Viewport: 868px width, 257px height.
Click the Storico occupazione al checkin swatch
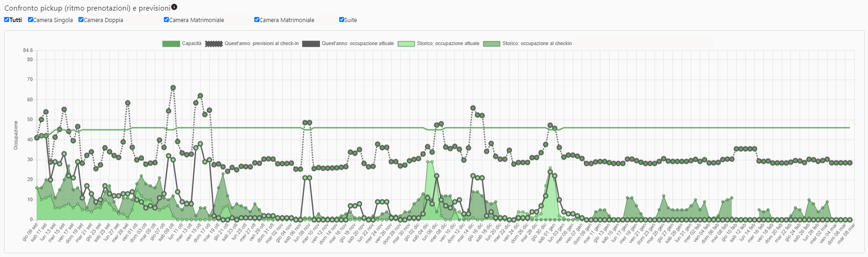point(492,44)
